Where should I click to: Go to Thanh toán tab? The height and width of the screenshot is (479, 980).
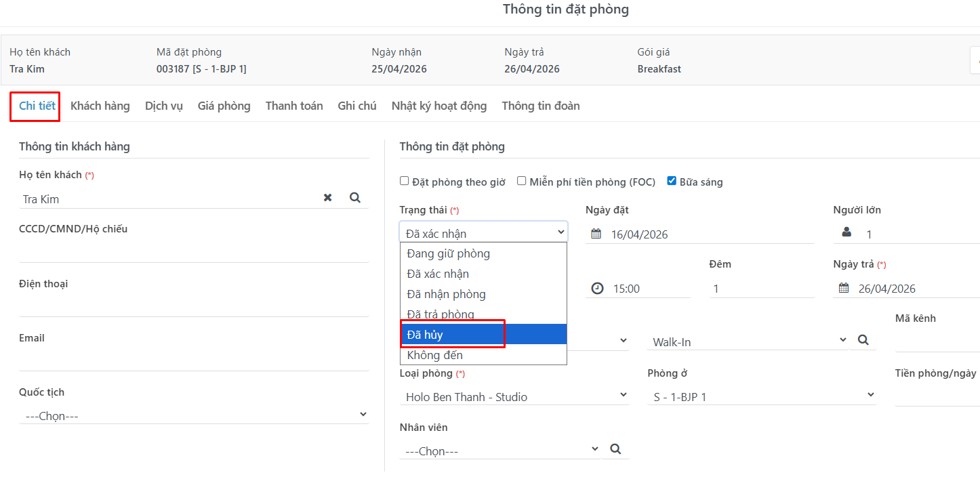294,106
